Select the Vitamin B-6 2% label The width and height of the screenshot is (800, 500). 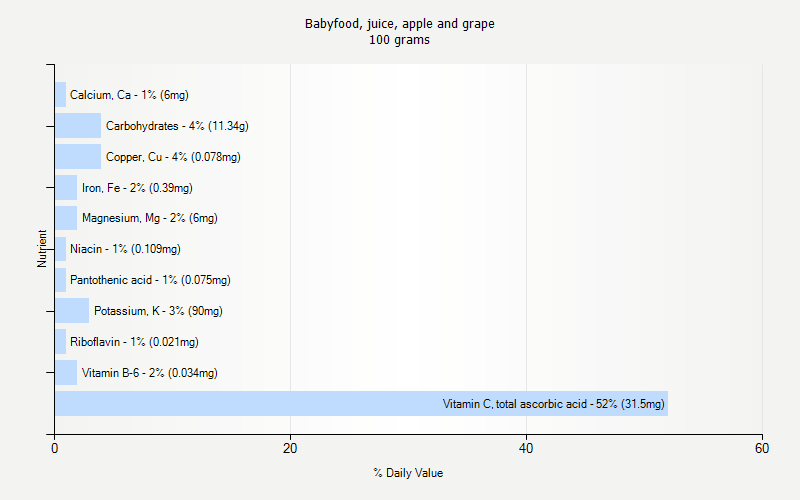coord(149,373)
